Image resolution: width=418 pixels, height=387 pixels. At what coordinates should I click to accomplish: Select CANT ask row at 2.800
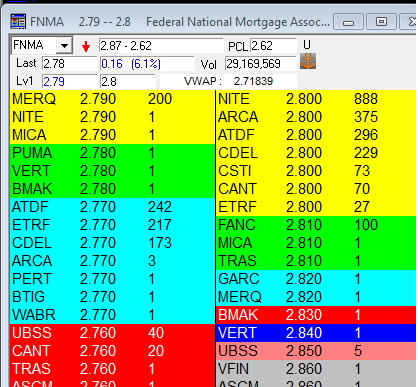coord(317,189)
